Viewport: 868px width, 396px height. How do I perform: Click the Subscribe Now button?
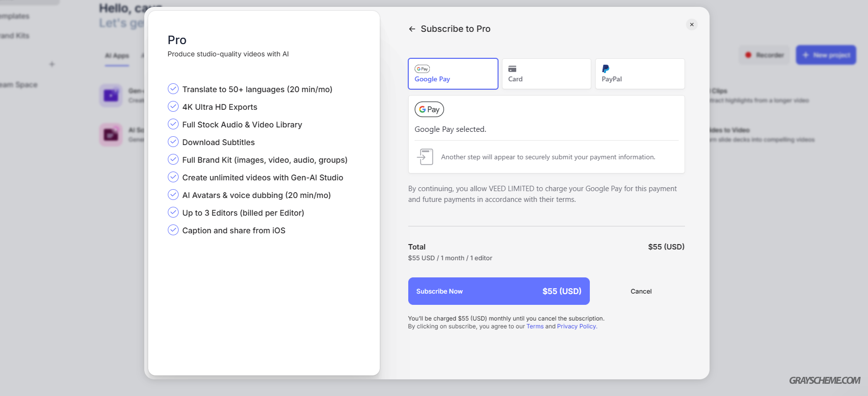point(499,291)
